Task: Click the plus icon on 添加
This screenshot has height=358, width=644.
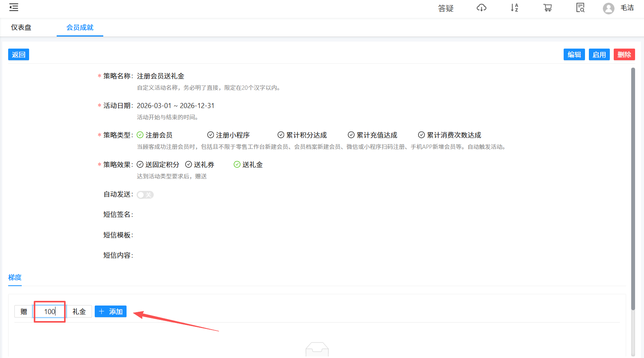Action: (x=102, y=311)
